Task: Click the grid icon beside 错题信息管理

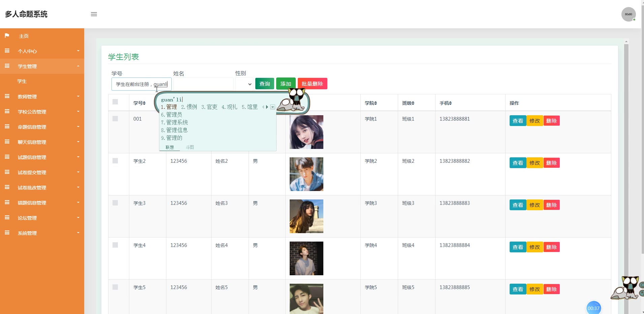Action: 7,202
